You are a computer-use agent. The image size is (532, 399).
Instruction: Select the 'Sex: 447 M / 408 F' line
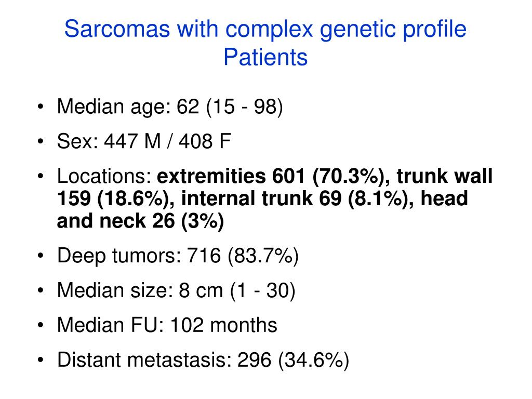[144, 141]
